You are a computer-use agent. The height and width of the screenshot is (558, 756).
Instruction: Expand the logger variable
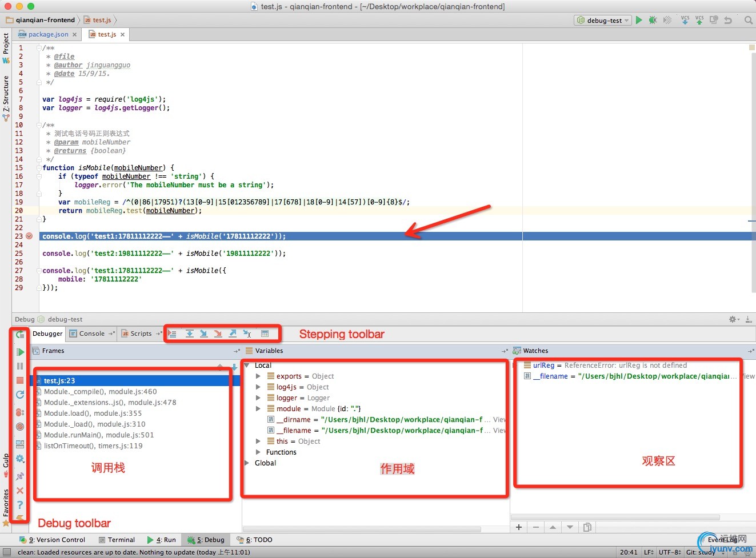click(258, 398)
